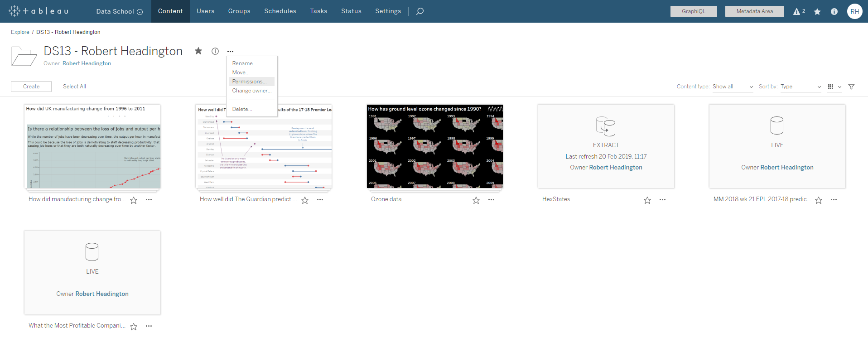The height and width of the screenshot is (338, 868).
Task: Open the What the Most Profitable Compani... title
Action: (x=77, y=326)
